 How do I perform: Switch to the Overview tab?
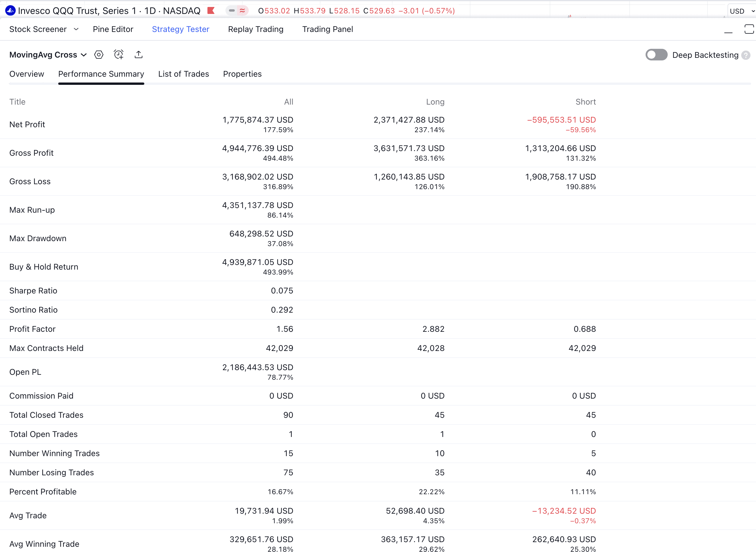click(x=27, y=74)
